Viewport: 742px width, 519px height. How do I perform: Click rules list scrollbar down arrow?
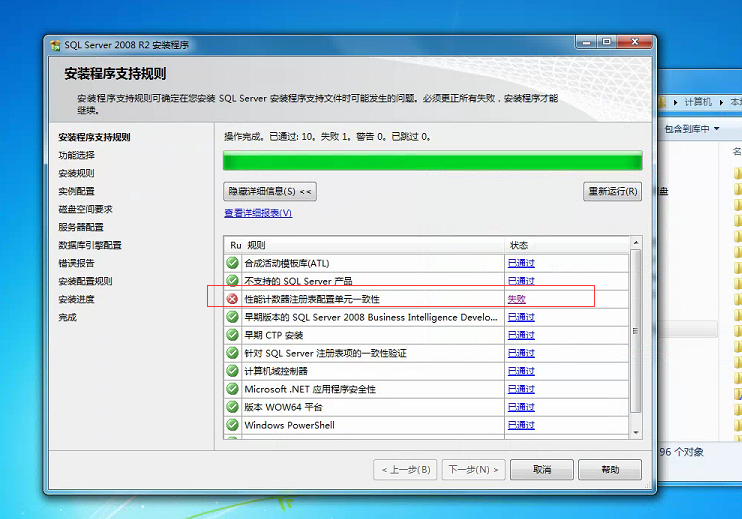tap(636, 432)
